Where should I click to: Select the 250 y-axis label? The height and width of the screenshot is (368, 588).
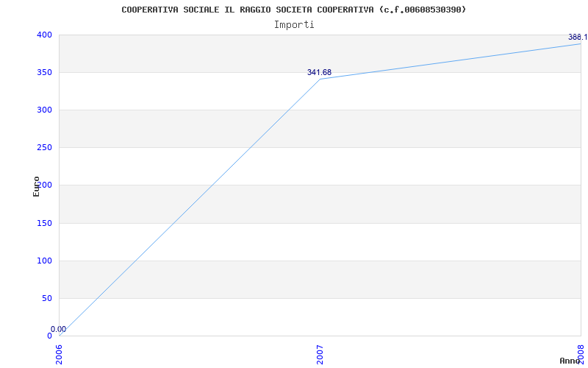[44, 148]
